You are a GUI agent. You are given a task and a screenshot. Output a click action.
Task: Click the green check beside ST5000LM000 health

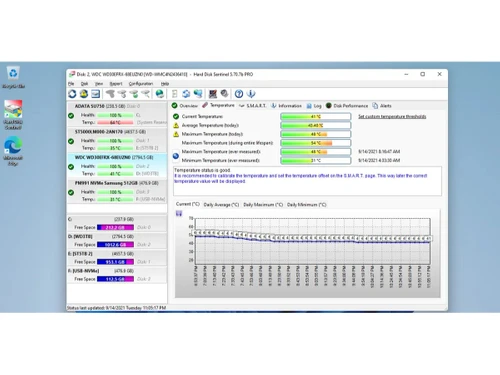(x=71, y=141)
